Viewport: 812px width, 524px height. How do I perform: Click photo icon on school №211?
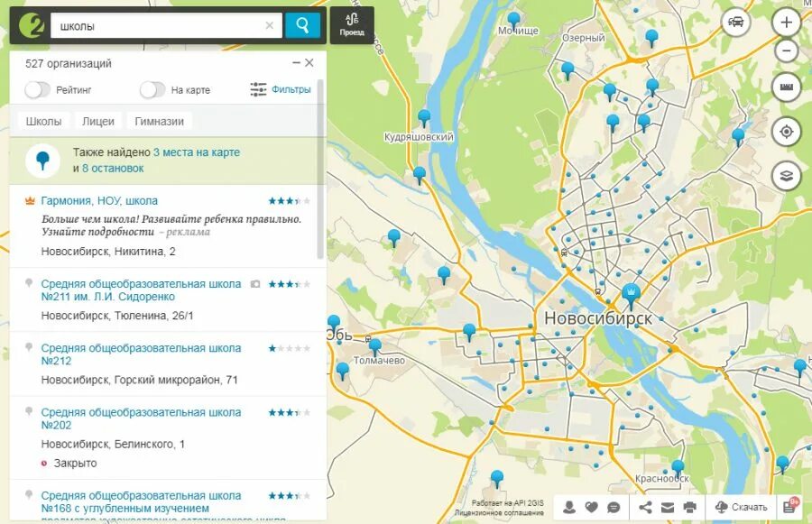(x=254, y=284)
